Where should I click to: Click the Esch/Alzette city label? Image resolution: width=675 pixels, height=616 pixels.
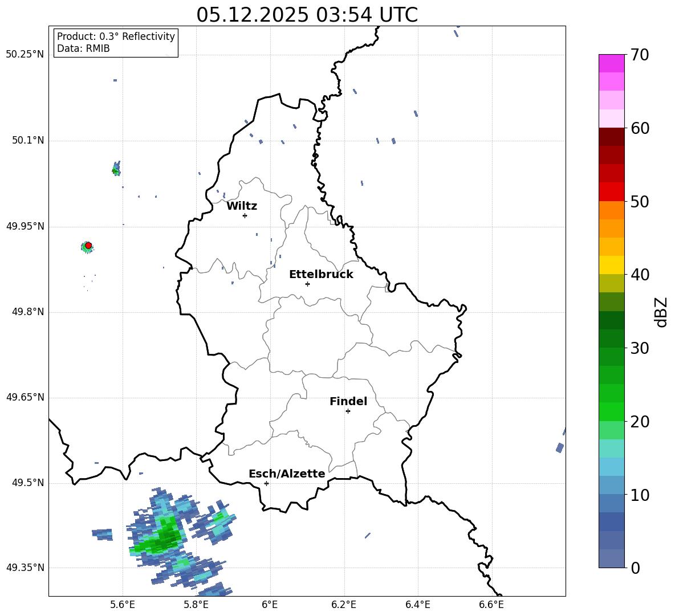pos(287,474)
